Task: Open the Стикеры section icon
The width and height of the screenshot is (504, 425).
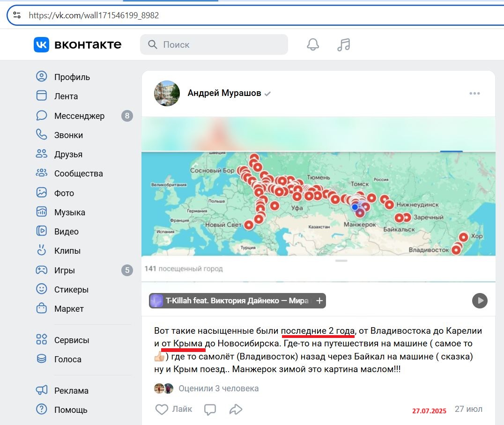Action: 41,289
